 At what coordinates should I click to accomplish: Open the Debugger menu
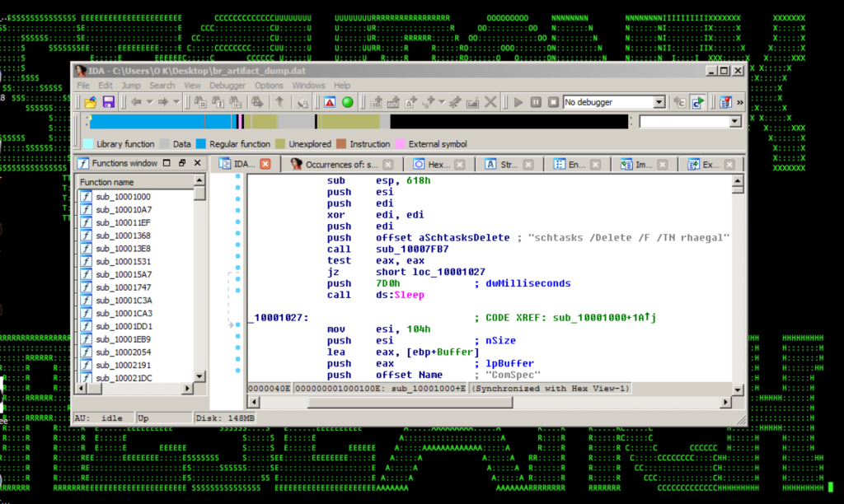pos(227,85)
